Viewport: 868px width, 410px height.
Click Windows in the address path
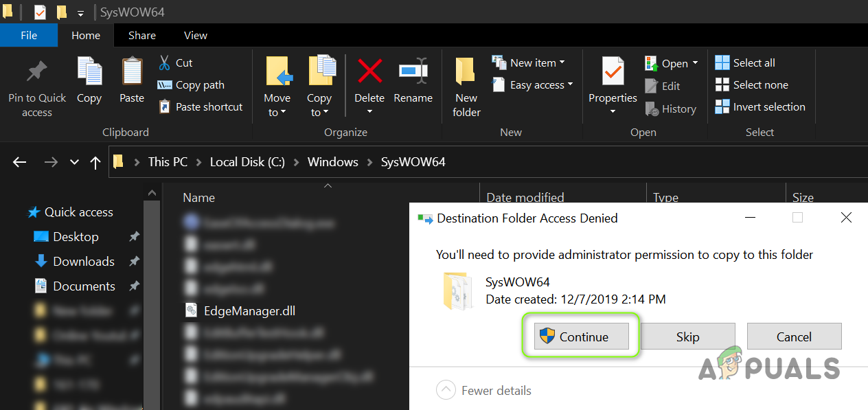coord(333,162)
